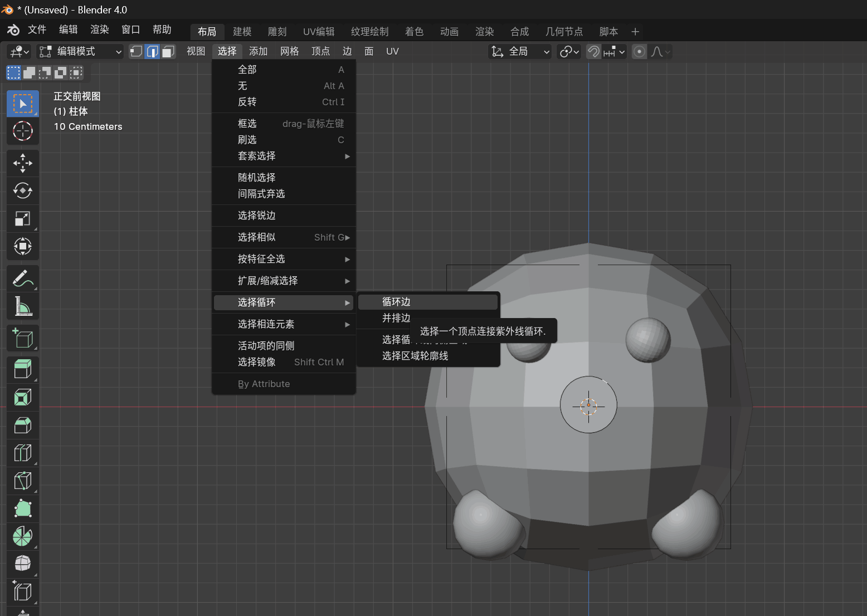Select the Measure ruler tool
The height and width of the screenshot is (616, 867).
[x=22, y=306]
